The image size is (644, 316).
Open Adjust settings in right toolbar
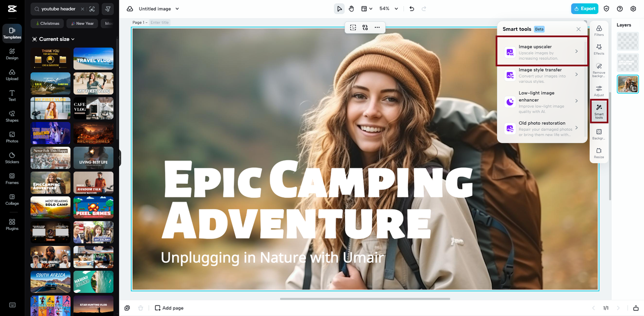point(599,91)
